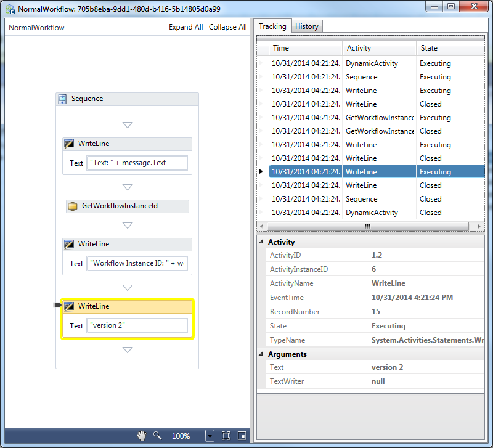Click the Activity column header
Screen dimensions: 493x448
pyautogui.click(x=380, y=48)
